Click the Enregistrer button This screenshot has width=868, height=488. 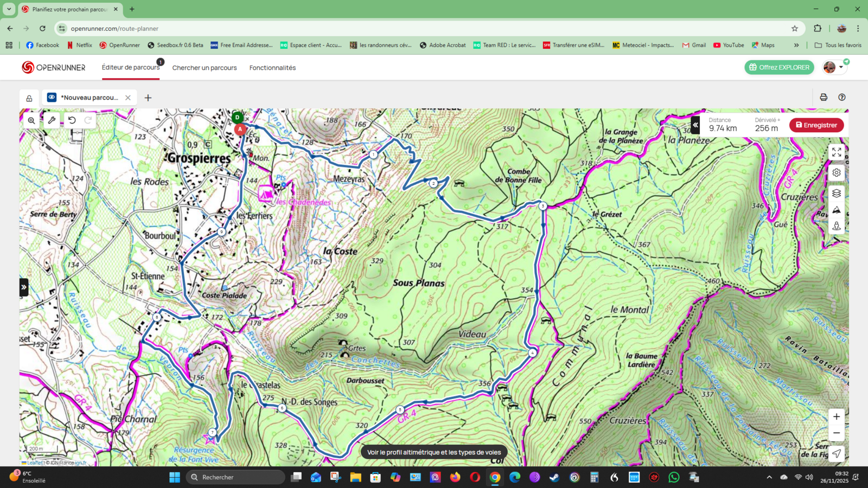(816, 125)
